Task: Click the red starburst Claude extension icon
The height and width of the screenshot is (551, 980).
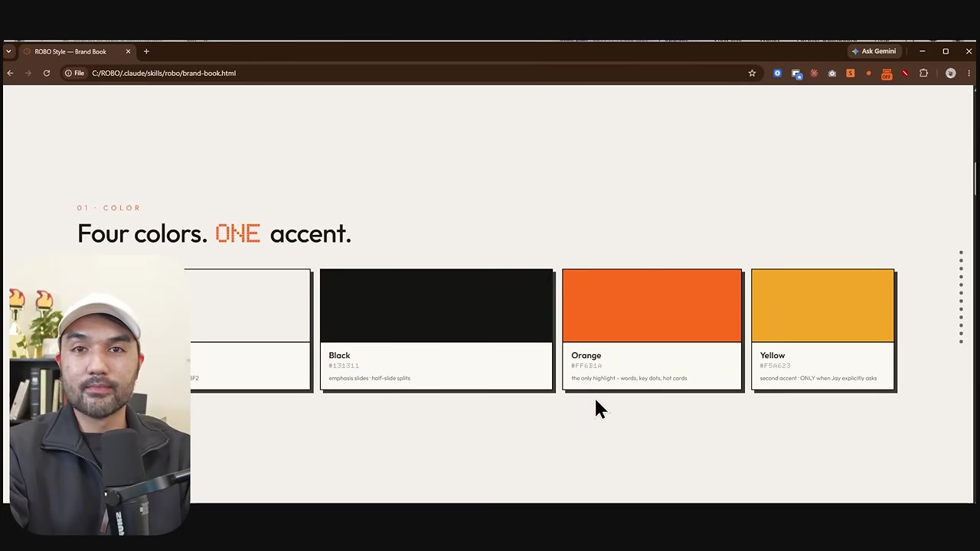Action: pos(814,73)
